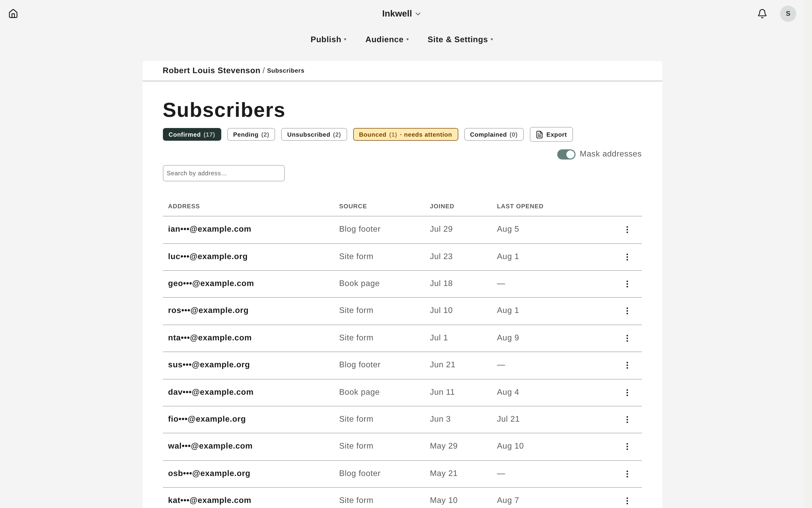Open the Publish dropdown menu
Viewport: 812px width, 508px height.
click(x=329, y=40)
